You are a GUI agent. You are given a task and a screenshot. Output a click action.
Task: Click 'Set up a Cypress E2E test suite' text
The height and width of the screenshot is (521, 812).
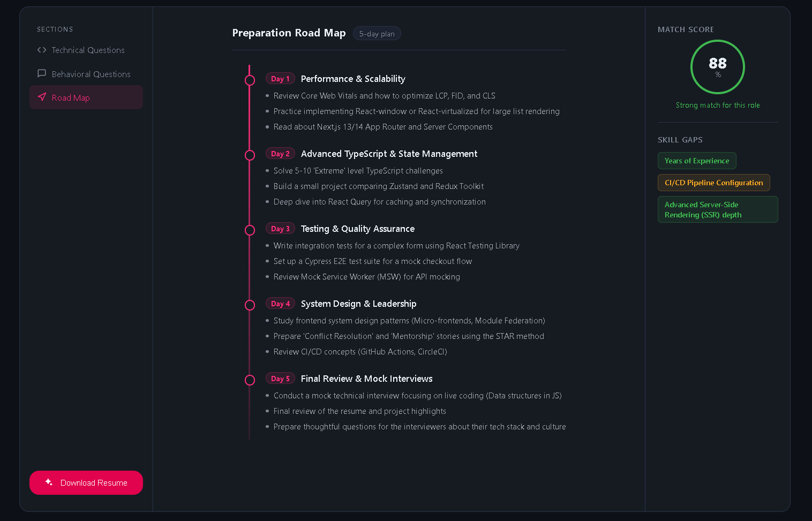(x=372, y=261)
